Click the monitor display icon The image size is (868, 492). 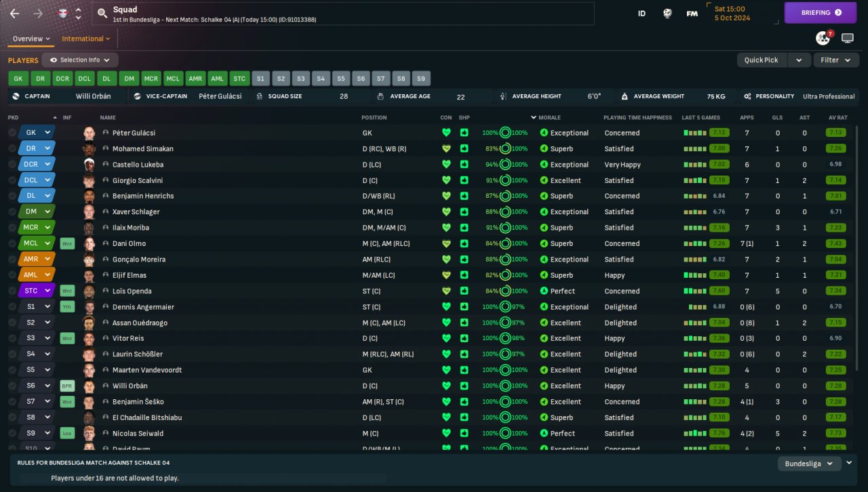(848, 39)
